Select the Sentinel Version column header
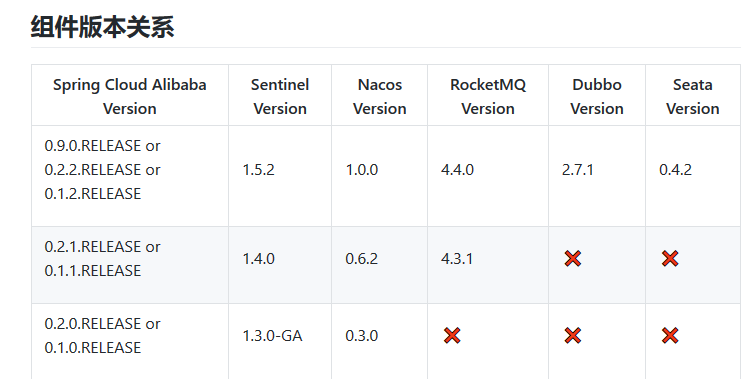 [x=280, y=95]
